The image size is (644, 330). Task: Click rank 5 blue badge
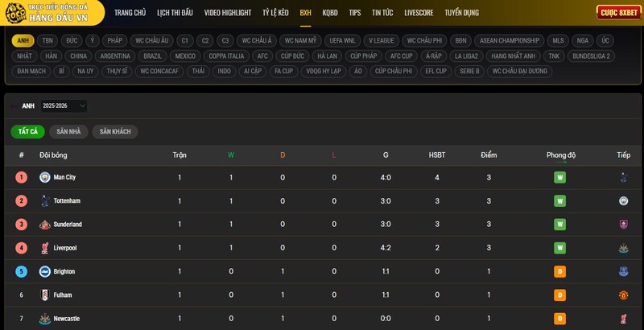(x=22, y=271)
